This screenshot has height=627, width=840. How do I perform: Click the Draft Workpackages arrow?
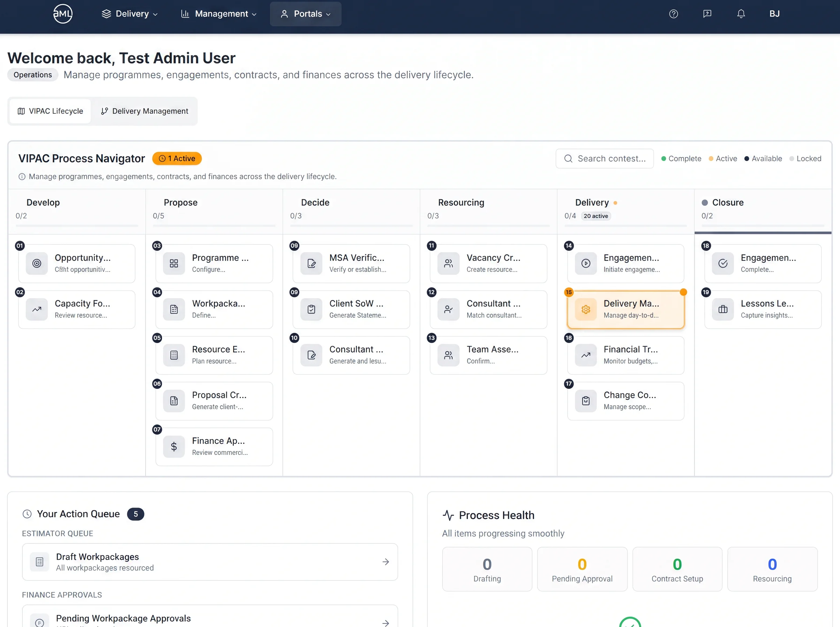click(x=386, y=562)
